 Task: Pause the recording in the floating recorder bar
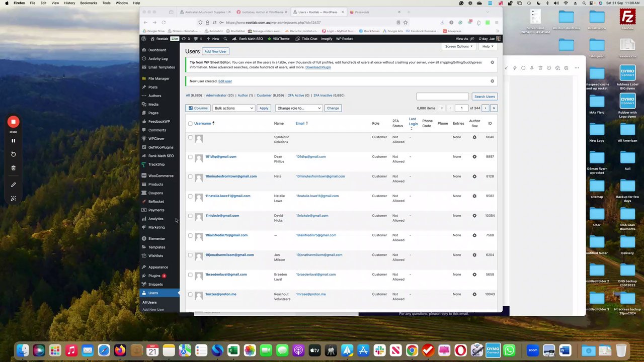pyautogui.click(x=13, y=141)
